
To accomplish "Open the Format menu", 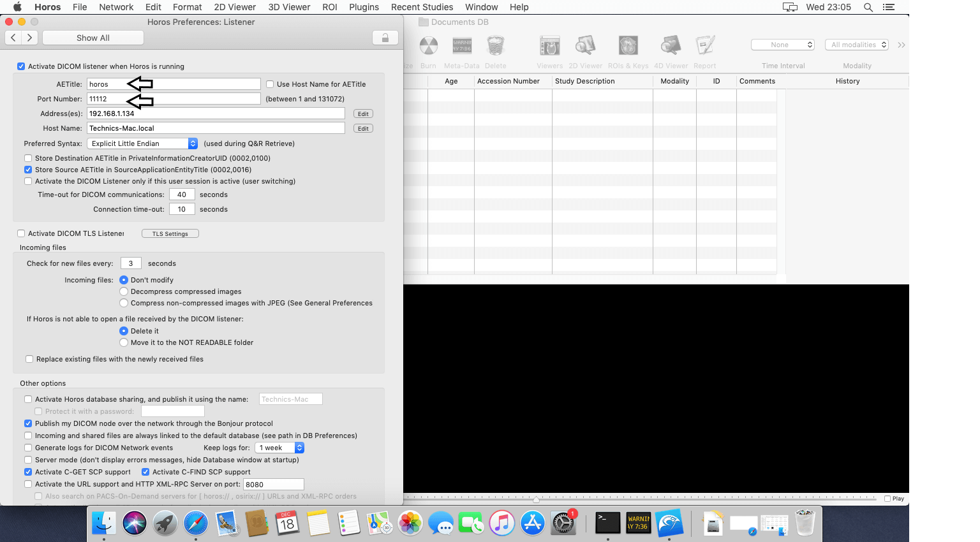I will (187, 7).
